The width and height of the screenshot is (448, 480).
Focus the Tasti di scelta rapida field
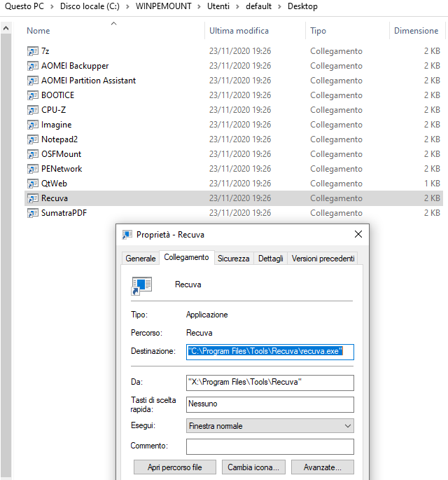click(x=270, y=404)
